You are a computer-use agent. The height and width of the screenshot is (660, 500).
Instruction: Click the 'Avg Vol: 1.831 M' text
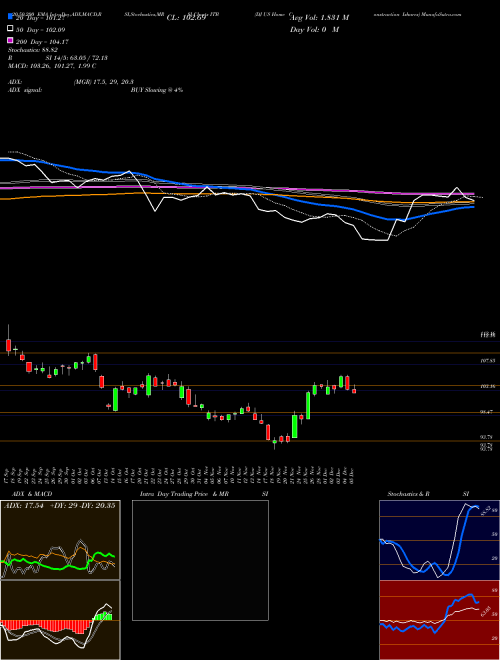(319, 18)
